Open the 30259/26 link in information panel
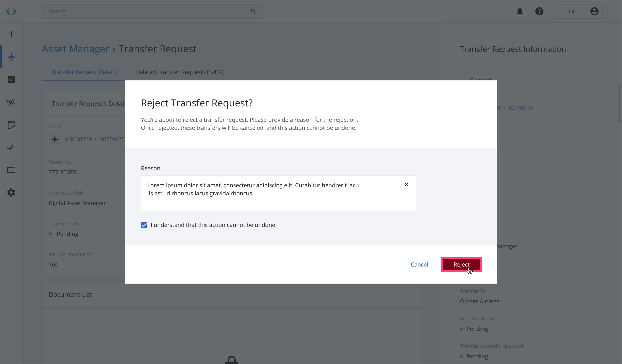Screen dimensions: 622x364 [520, 108]
